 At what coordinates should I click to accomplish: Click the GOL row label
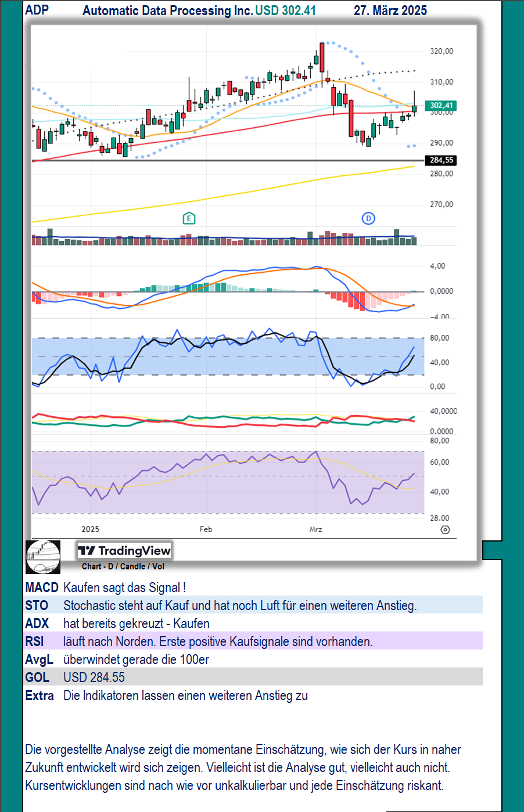[x=37, y=677]
